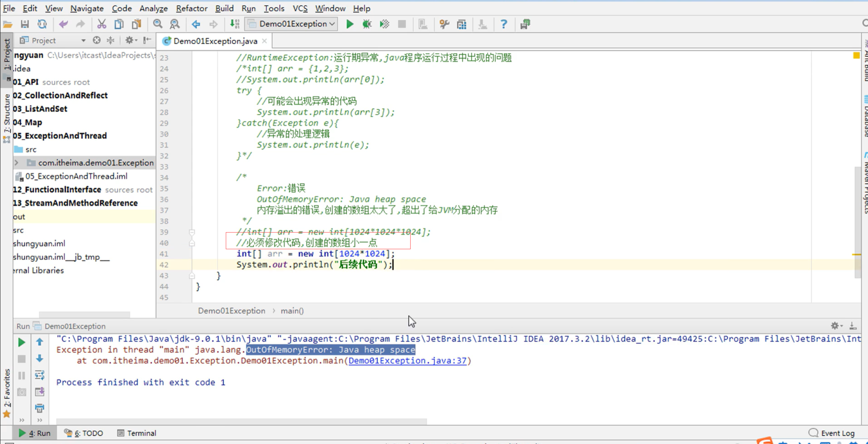Open the Project view dropdown arrow
This screenshot has height=444, width=868.
point(83,41)
